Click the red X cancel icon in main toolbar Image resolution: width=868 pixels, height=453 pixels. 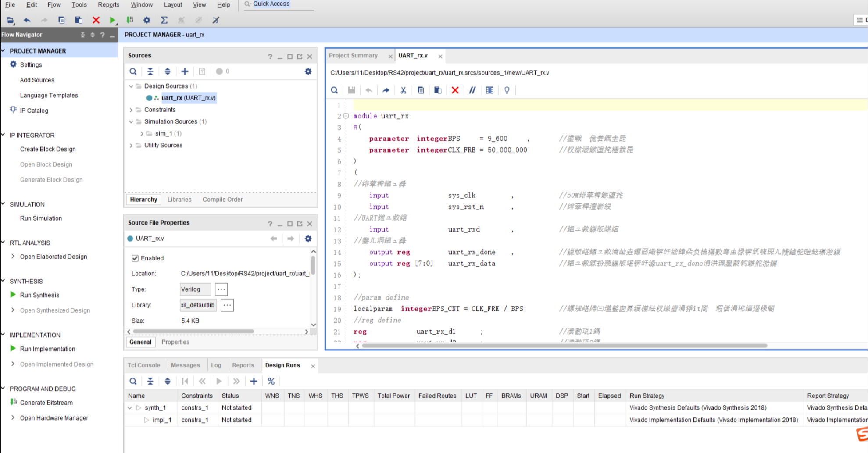[x=96, y=20]
